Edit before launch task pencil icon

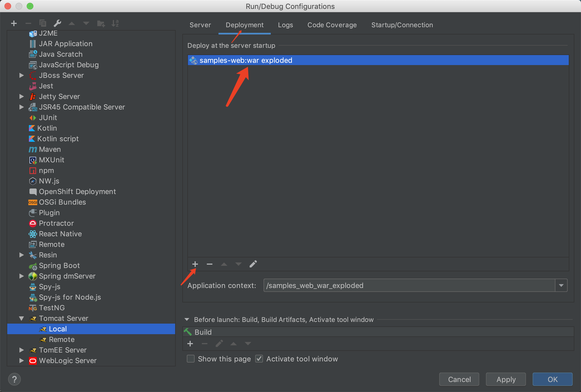[x=219, y=344]
